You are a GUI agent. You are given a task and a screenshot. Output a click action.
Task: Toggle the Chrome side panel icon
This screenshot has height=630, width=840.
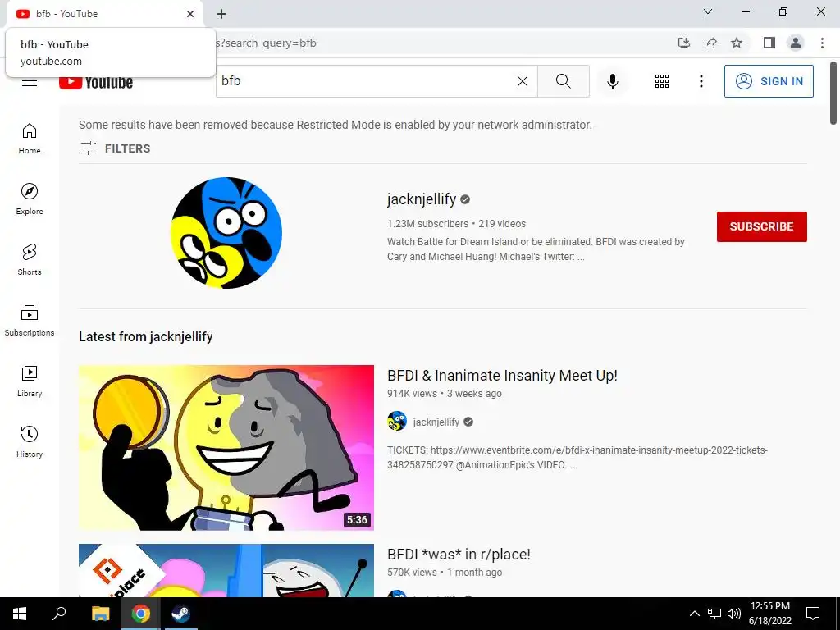(769, 43)
